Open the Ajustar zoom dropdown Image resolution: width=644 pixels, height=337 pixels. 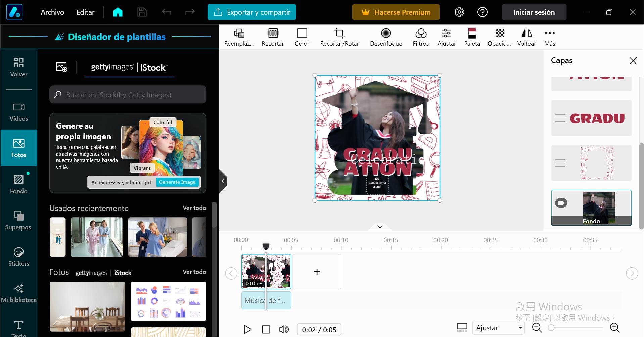(x=499, y=328)
